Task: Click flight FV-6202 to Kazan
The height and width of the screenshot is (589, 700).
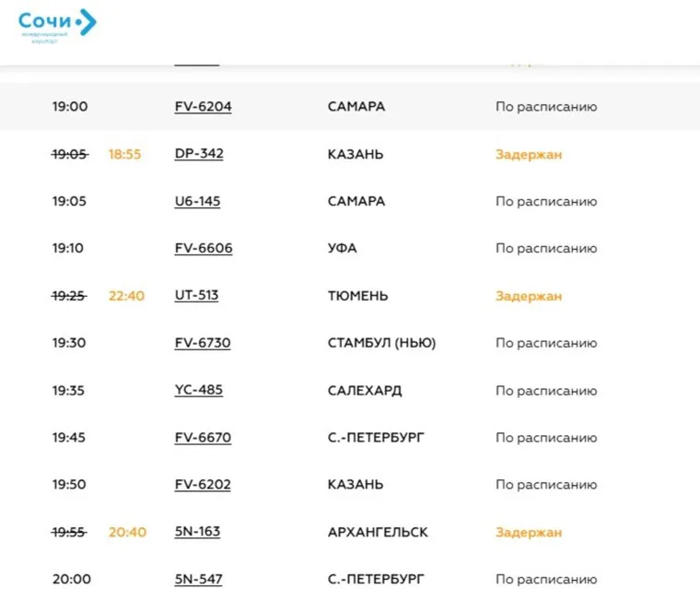Action: pos(203,485)
